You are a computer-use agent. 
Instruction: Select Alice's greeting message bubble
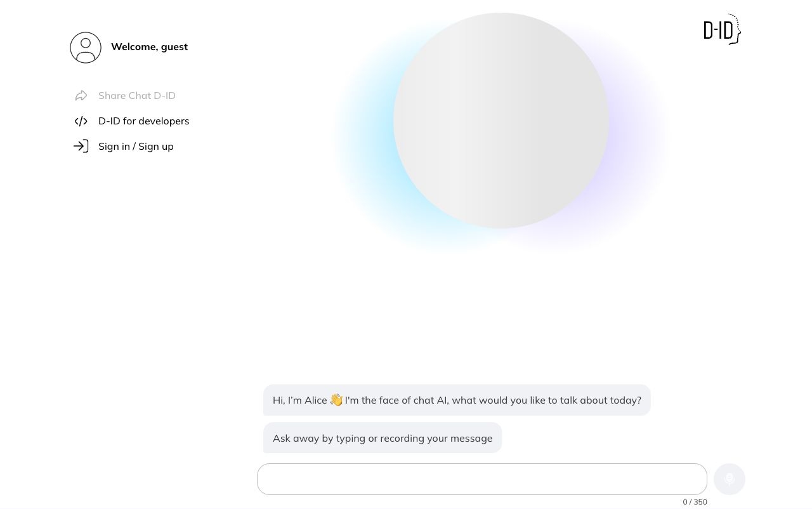(x=457, y=400)
